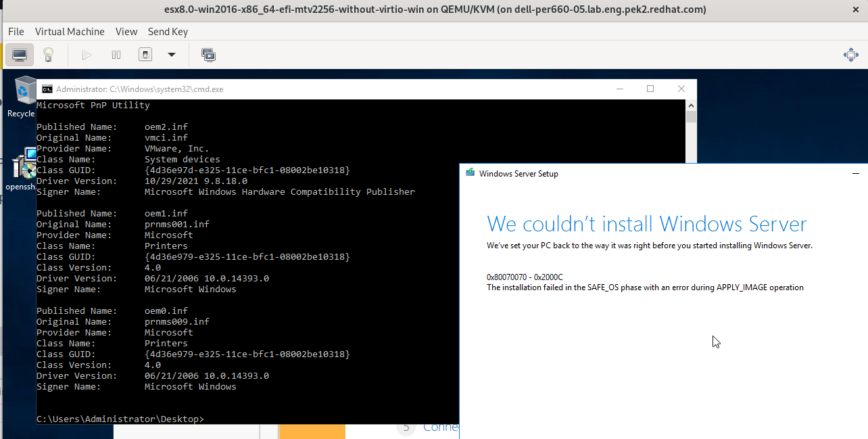Image resolution: width=868 pixels, height=439 pixels.
Task: Maximize the cmd.exe window
Action: tap(650, 89)
